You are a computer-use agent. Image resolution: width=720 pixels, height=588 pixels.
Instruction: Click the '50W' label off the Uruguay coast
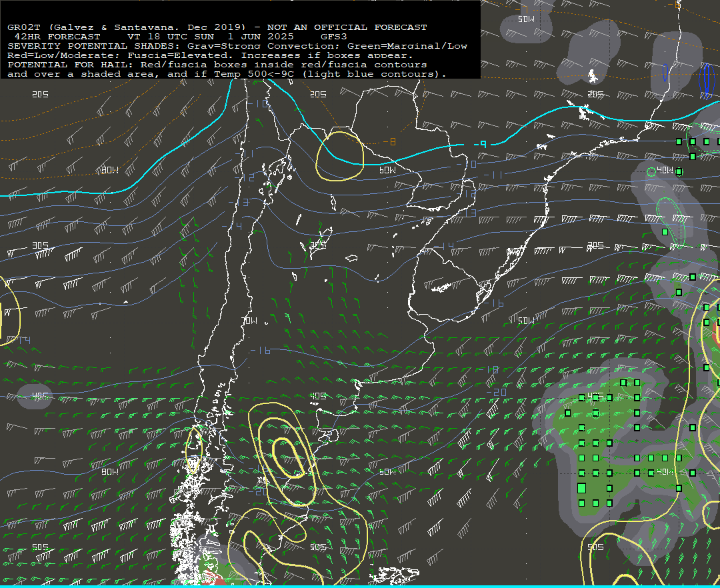pyautogui.click(x=526, y=321)
